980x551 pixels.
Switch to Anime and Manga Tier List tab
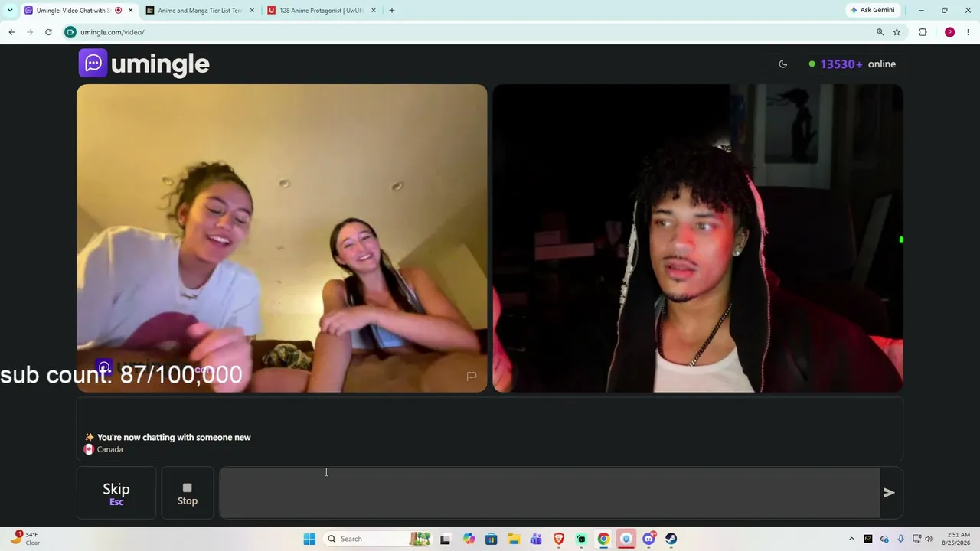pos(199,11)
